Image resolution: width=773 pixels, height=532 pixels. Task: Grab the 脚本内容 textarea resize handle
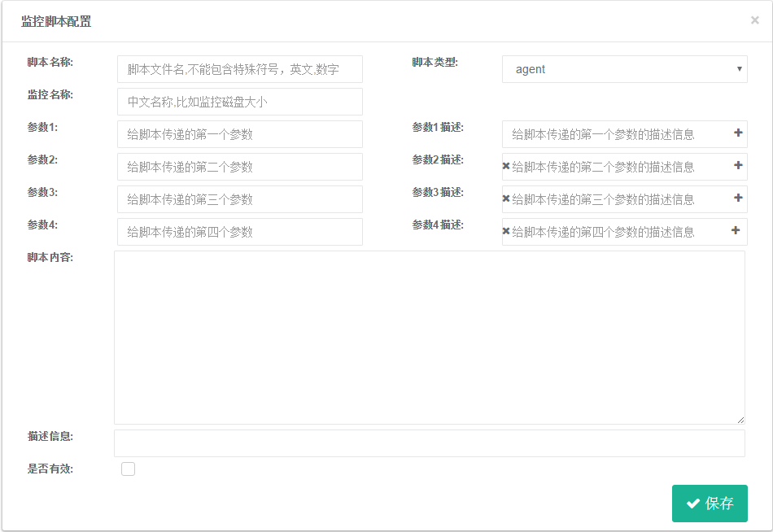tap(740, 420)
